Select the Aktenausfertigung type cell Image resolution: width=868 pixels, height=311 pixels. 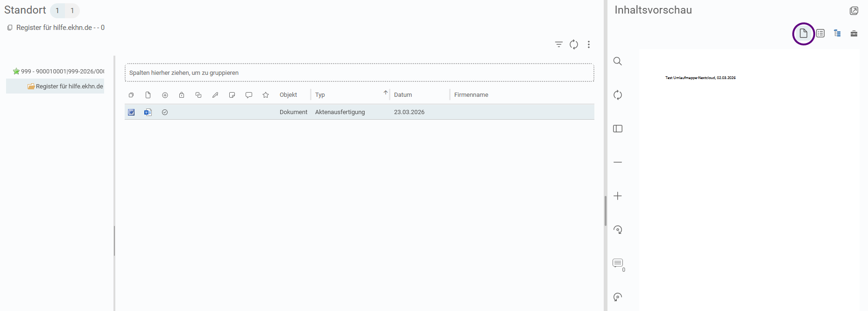340,112
